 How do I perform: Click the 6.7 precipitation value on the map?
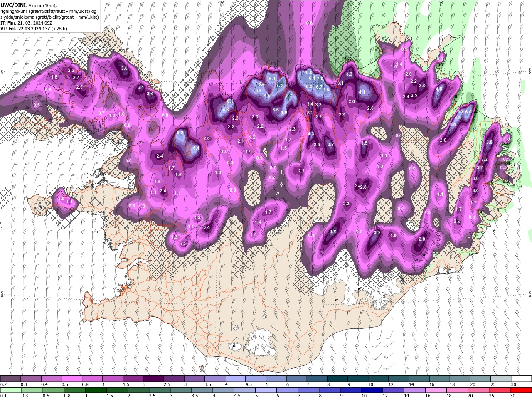click(x=319, y=87)
